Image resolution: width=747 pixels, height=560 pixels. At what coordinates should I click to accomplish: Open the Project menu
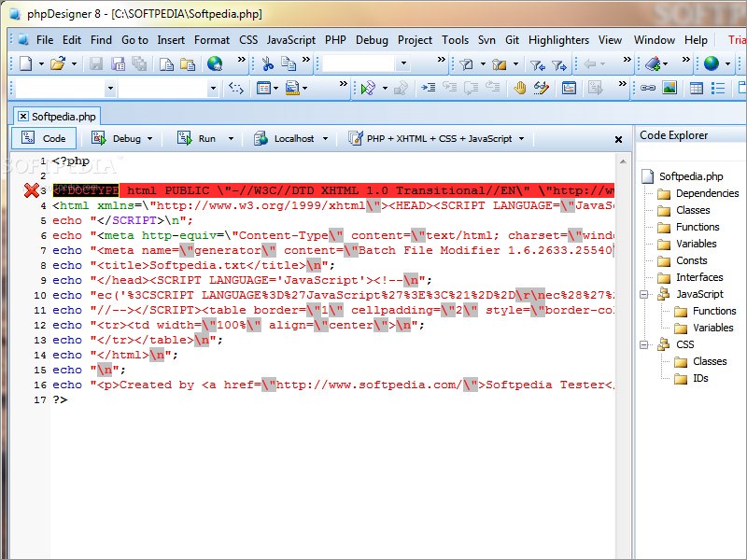point(415,40)
